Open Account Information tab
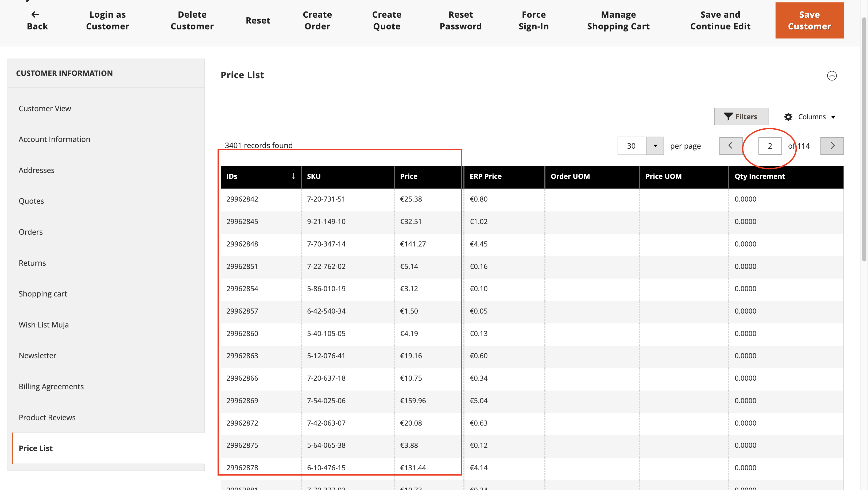This screenshot has height=490, width=868. (x=54, y=139)
